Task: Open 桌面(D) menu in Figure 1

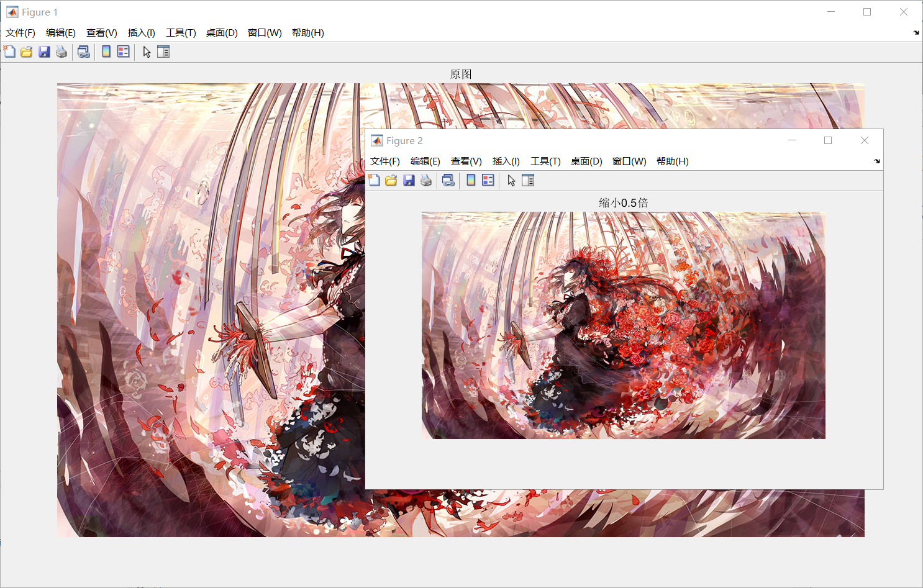Action: [222, 33]
